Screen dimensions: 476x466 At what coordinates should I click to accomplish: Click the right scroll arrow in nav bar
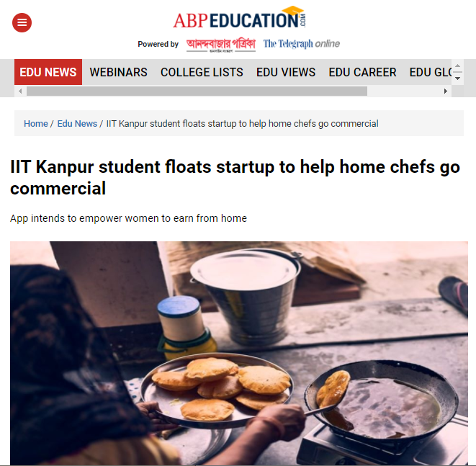[x=445, y=91]
